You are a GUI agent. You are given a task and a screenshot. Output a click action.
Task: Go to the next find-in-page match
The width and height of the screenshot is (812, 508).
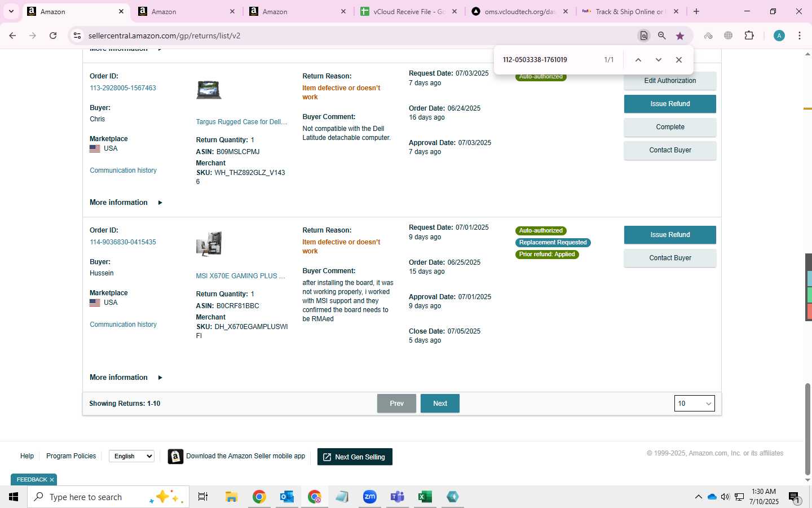tap(658, 60)
